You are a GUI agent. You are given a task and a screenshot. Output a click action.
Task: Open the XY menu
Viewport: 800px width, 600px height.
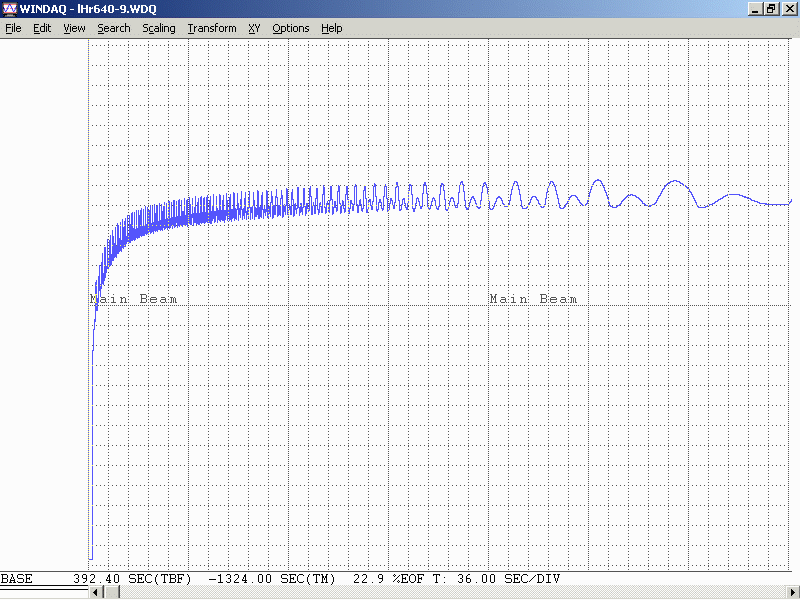(x=254, y=28)
